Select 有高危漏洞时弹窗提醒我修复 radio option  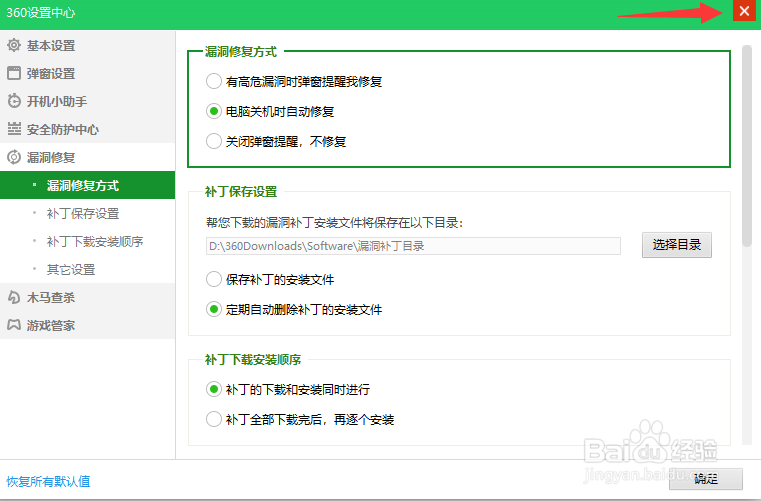click(214, 81)
